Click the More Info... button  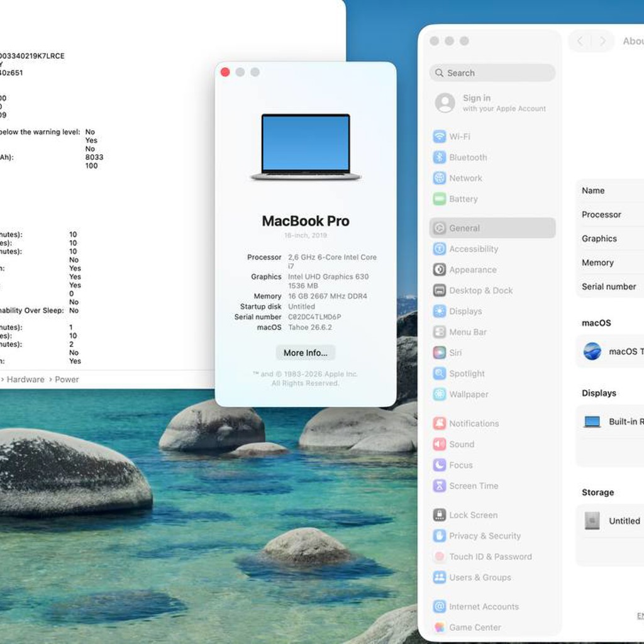pyautogui.click(x=305, y=353)
